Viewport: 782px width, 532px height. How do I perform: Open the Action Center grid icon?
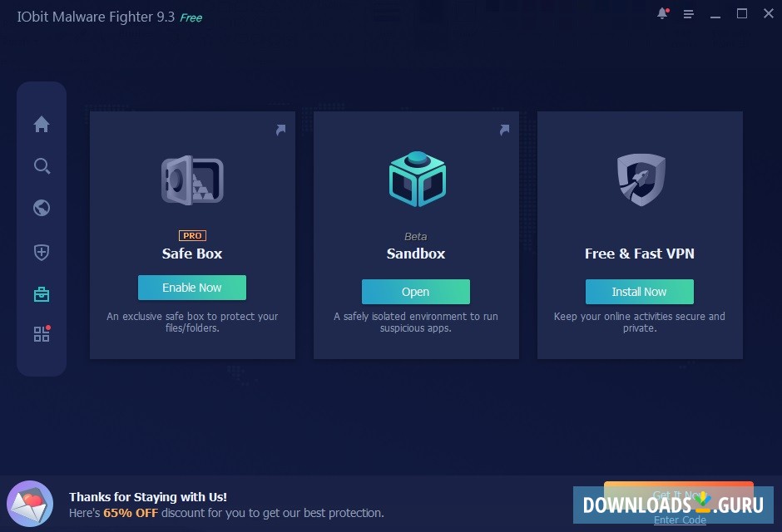coord(42,333)
